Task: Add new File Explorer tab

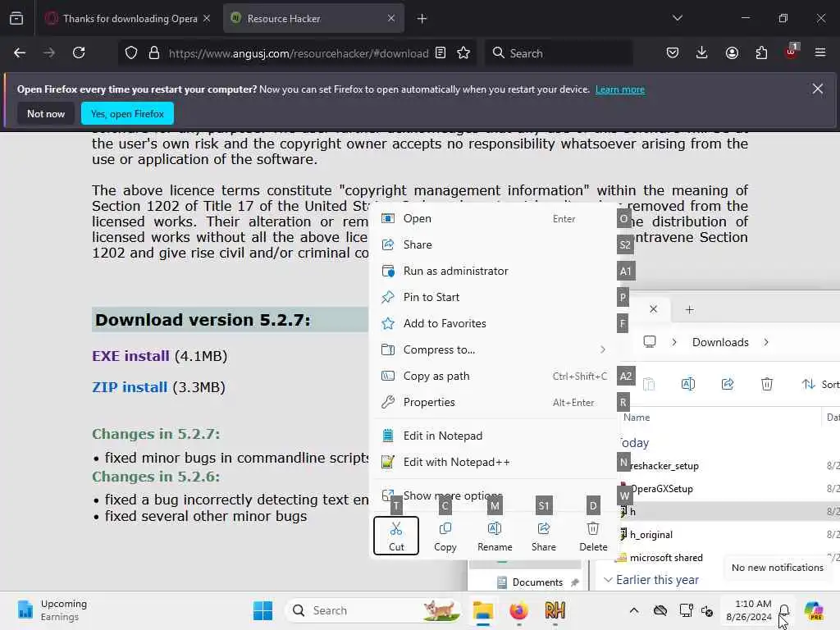Action: 689,309
